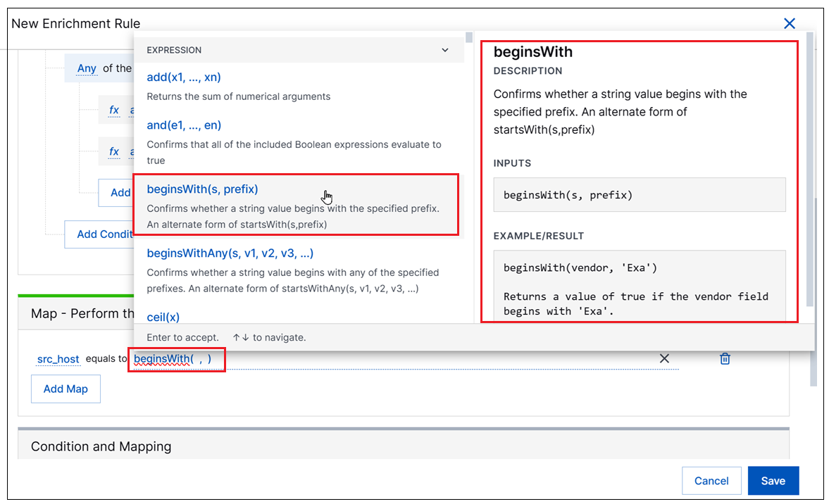Click into the beginsWith( , ) expression field

[176, 359]
